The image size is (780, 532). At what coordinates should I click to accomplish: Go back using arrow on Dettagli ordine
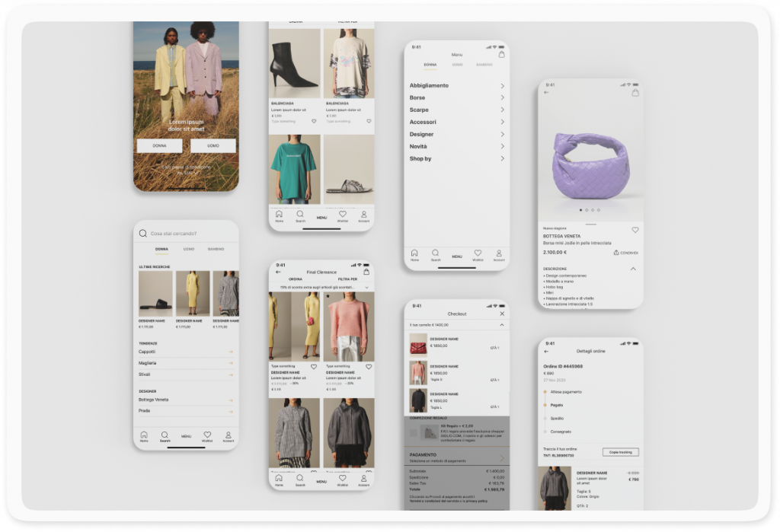546,352
